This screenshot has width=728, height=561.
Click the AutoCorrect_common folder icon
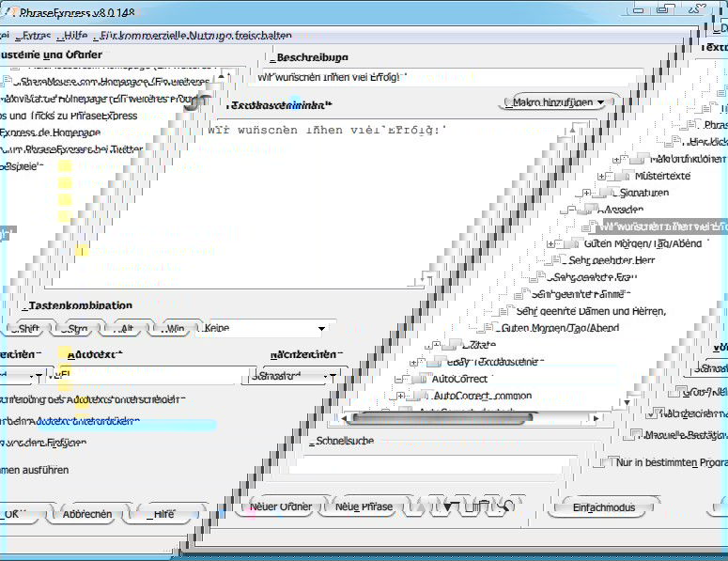coord(420,397)
